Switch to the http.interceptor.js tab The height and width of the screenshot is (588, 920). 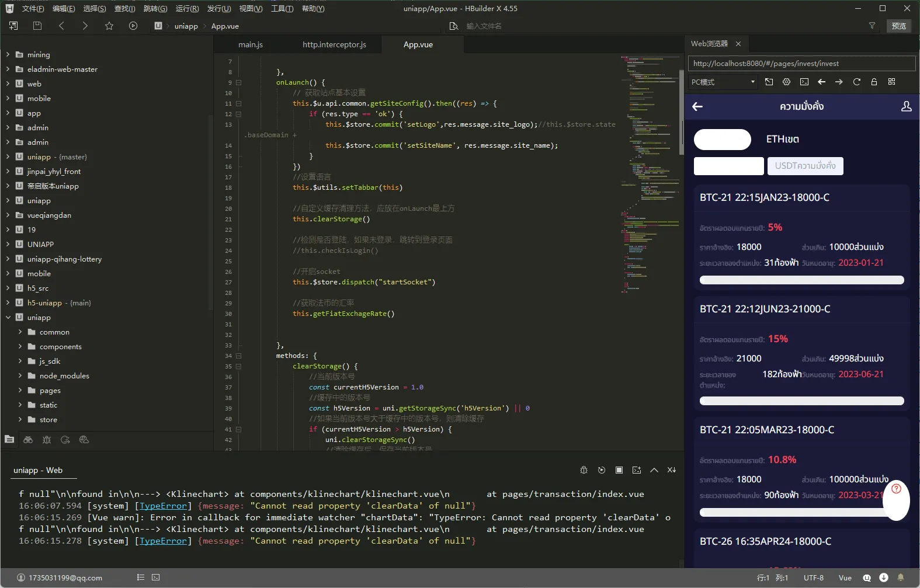point(334,44)
